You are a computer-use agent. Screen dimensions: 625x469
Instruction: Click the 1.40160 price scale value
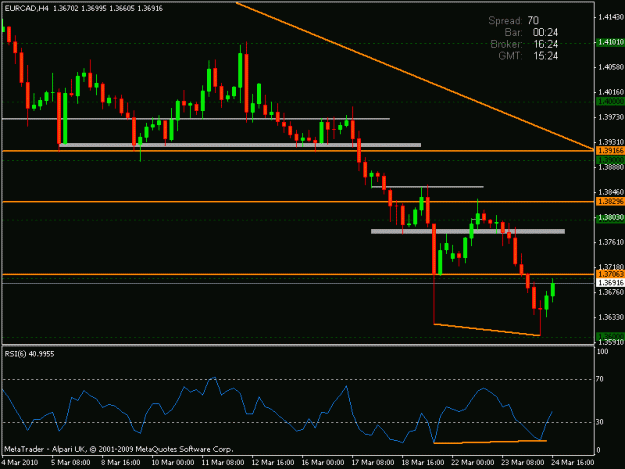611,92
